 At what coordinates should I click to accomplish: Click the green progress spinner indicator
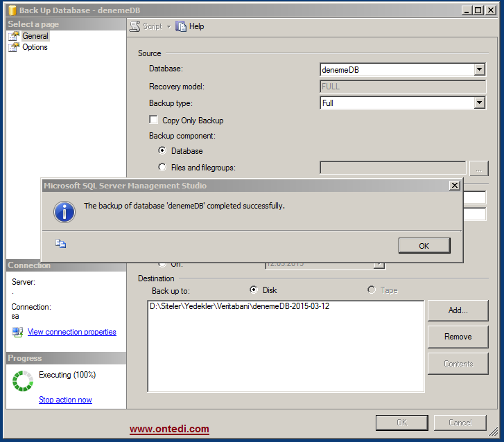coord(23,381)
